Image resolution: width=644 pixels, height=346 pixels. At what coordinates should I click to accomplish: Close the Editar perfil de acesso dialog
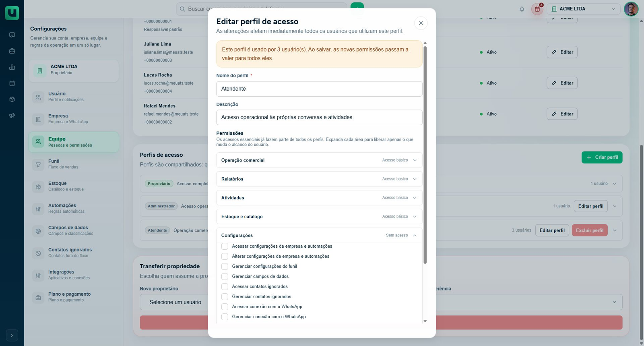(421, 23)
